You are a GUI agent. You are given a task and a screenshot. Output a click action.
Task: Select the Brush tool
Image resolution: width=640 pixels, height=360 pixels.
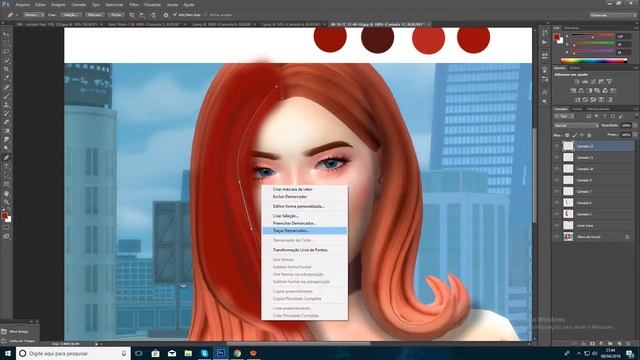[x=6, y=96]
